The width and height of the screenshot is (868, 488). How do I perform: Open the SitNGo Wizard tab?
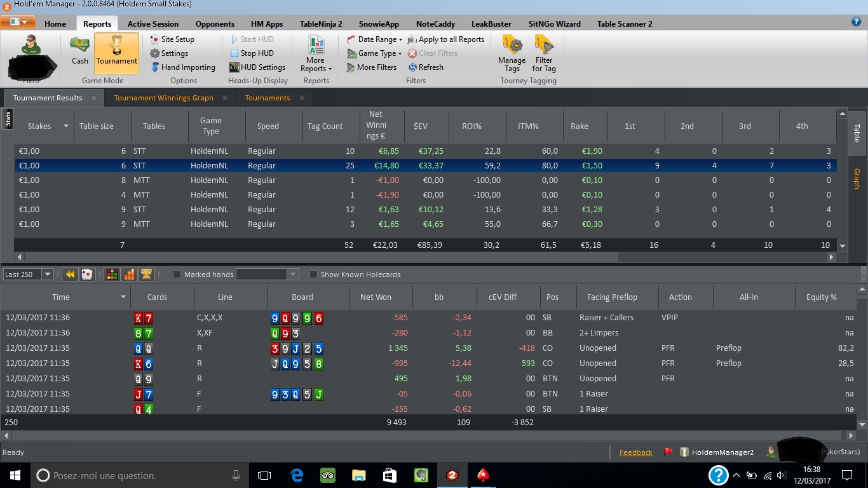pyautogui.click(x=554, y=24)
